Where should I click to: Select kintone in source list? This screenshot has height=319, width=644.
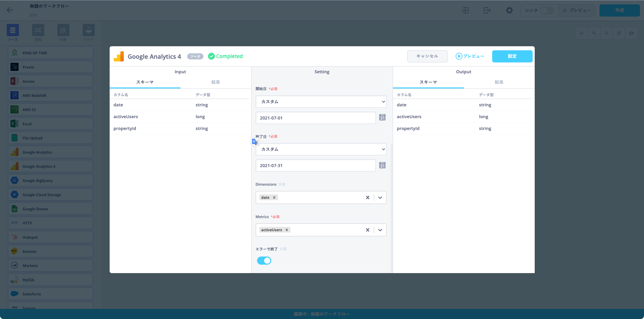[x=51, y=251]
